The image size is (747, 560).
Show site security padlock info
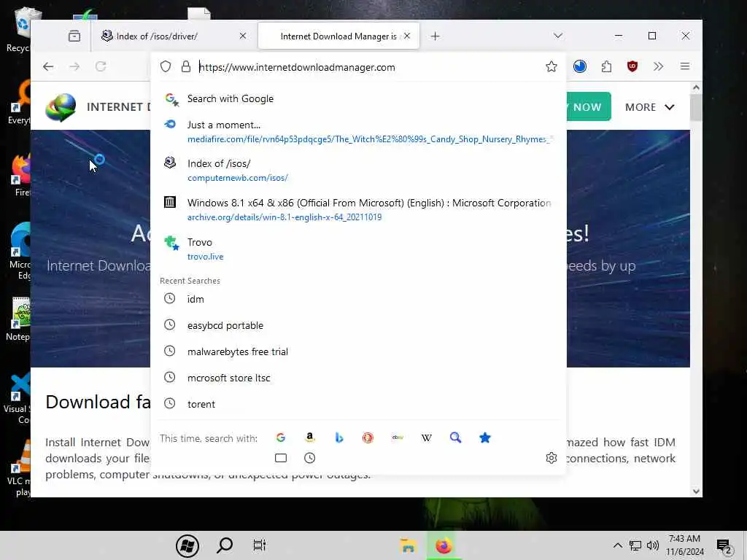coord(186,66)
